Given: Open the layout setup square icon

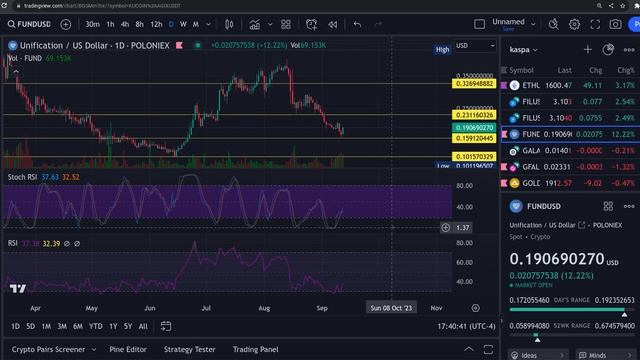Looking at the screenshot, I should point(480,24).
